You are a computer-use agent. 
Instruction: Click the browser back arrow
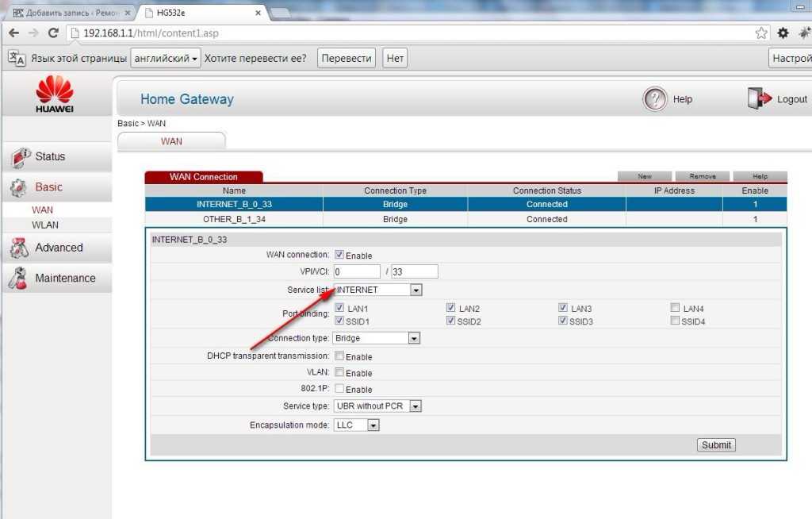(14, 33)
